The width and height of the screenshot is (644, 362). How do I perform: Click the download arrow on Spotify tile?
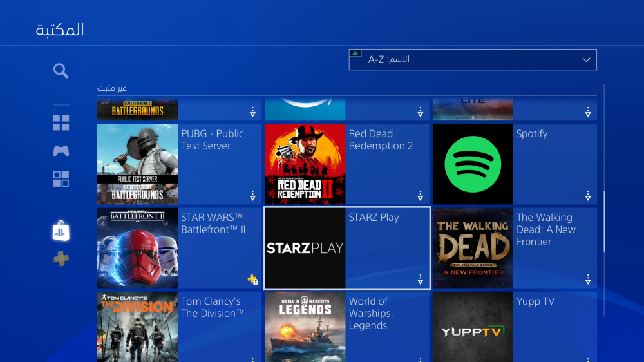pyautogui.click(x=588, y=196)
